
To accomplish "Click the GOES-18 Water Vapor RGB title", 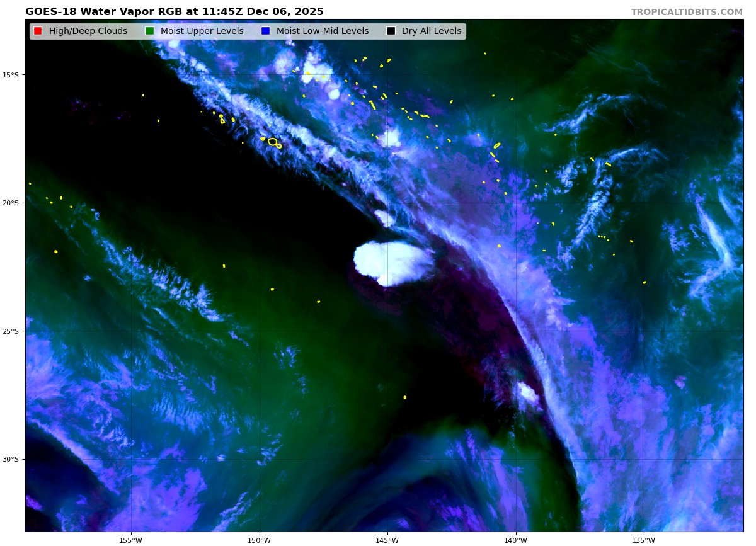I will click(174, 12).
